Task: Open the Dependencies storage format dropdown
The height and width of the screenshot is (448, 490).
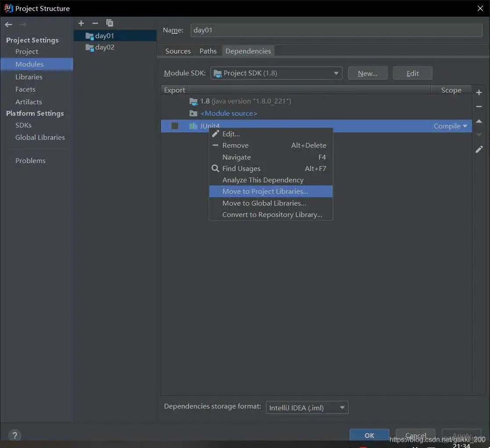Action: (x=342, y=407)
